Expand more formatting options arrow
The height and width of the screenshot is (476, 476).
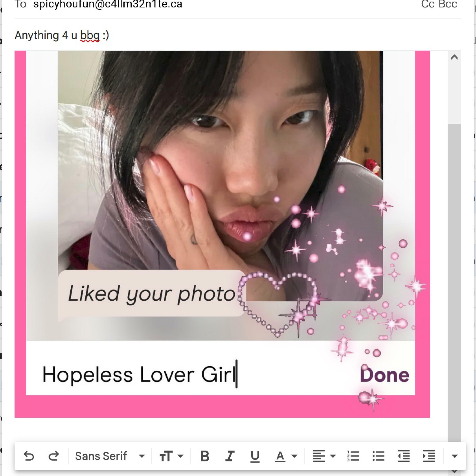tap(455, 456)
